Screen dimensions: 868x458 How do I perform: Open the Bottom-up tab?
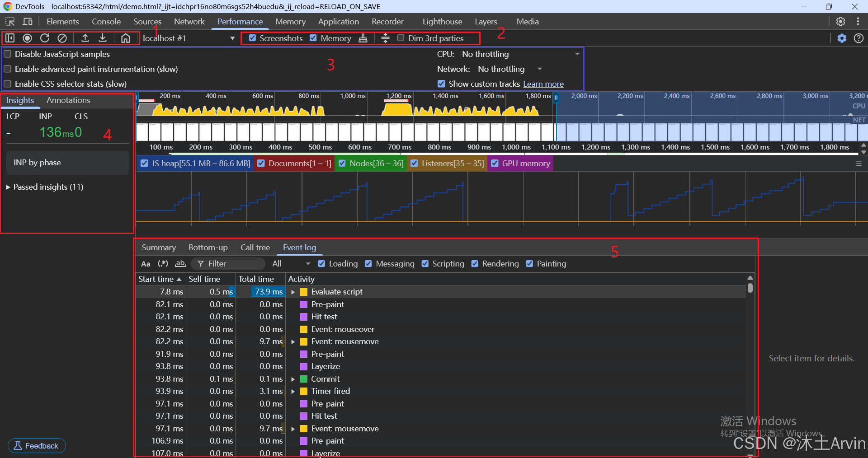click(x=208, y=248)
